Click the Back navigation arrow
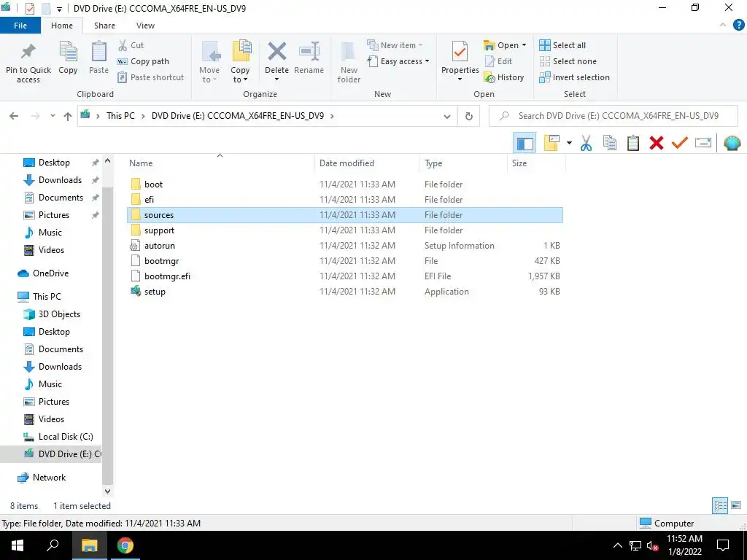The width and height of the screenshot is (747, 560). click(15, 116)
